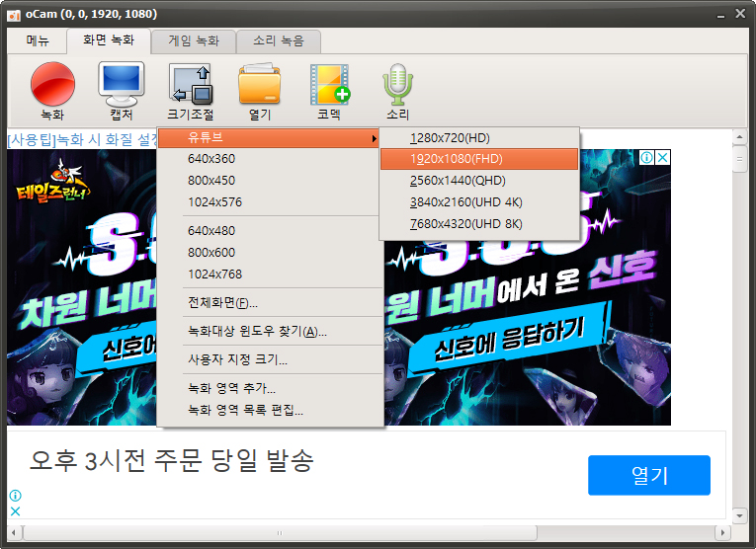Click the 캡처 monitor capture icon
Image resolution: width=756 pixels, height=549 pixels.
click(x=121, y=91)
